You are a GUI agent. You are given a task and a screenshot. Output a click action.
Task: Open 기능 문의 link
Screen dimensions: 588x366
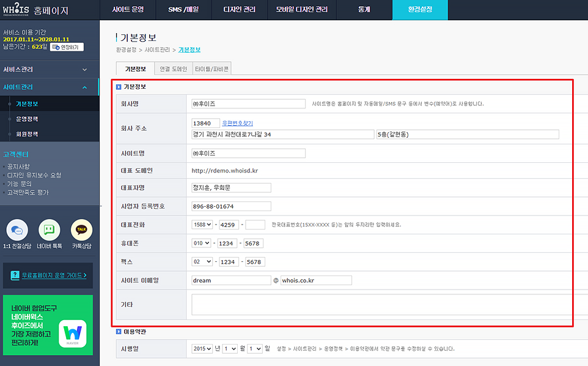20,184
